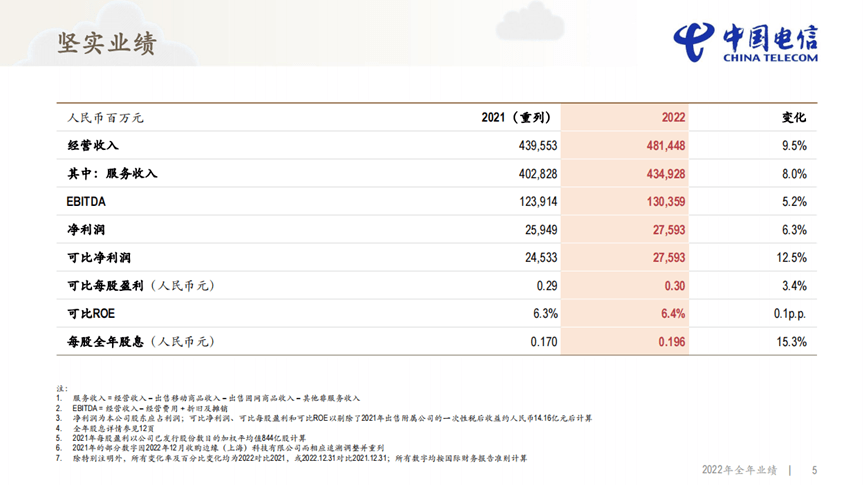Screen dimensions: 864x485
Task: Click the 15.3% change value
Action: (x=792, y=342)
